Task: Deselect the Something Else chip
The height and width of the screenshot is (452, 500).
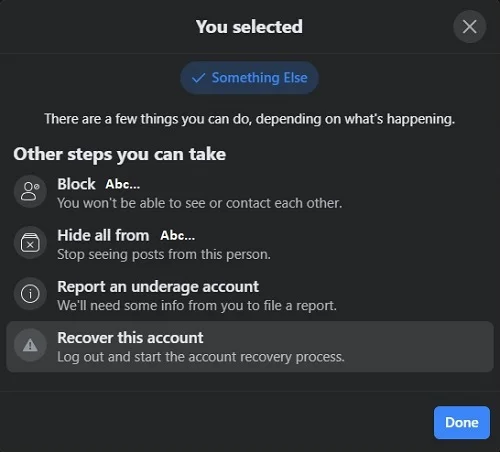Action: pyautogui.click(x=249, y=78)
